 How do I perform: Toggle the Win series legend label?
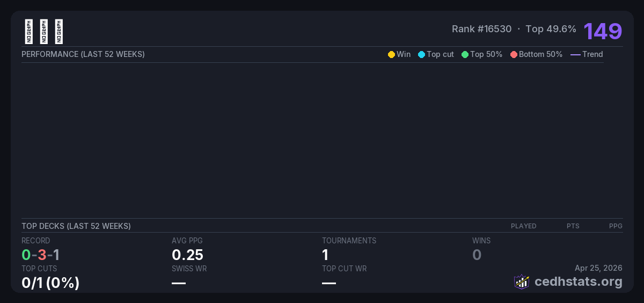coord(404,54)
